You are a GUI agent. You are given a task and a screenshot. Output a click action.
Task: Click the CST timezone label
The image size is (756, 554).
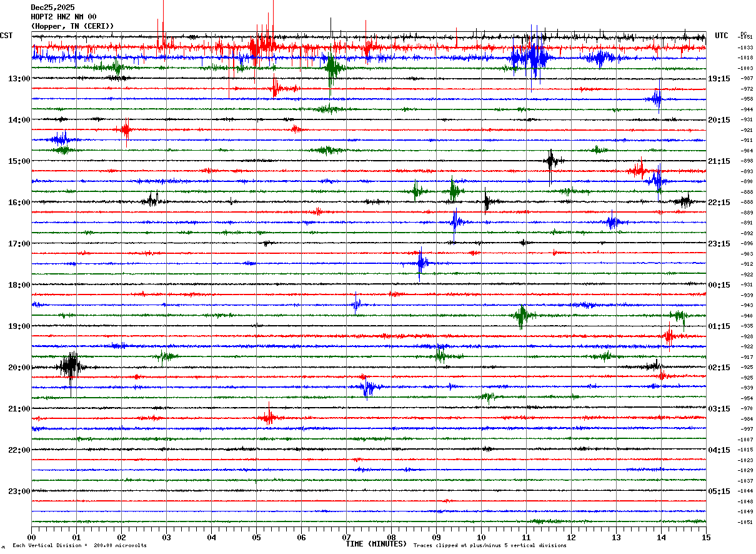[6, 36]
